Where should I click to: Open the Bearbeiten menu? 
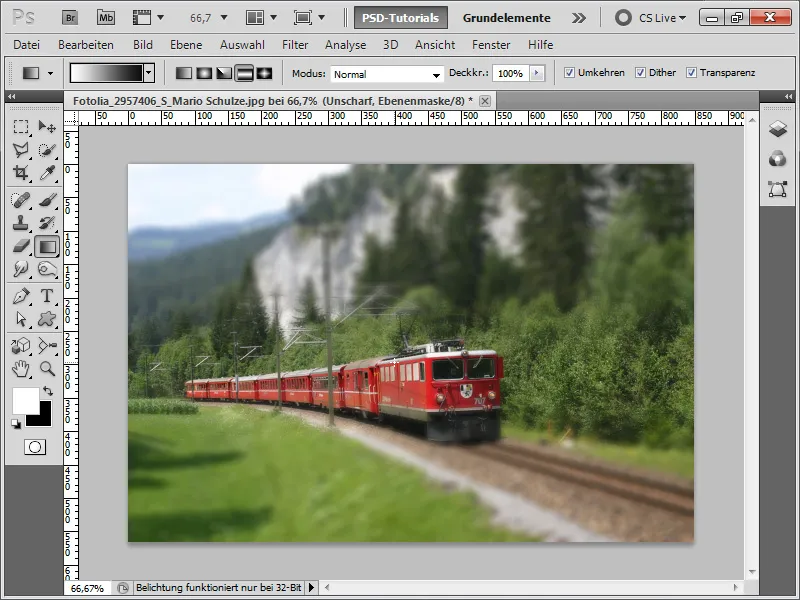click(86, 45)
